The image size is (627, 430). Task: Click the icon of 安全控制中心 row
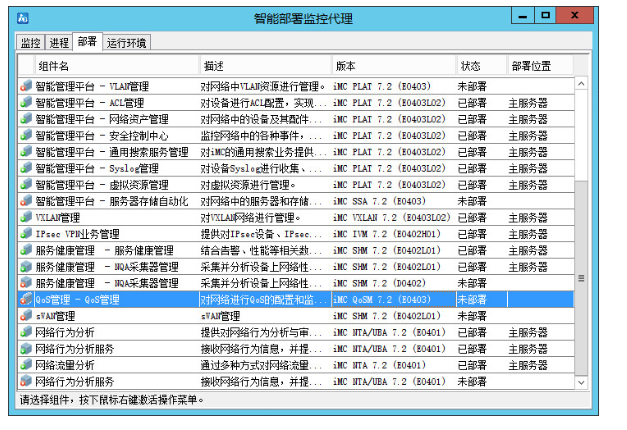click(26, 135)
